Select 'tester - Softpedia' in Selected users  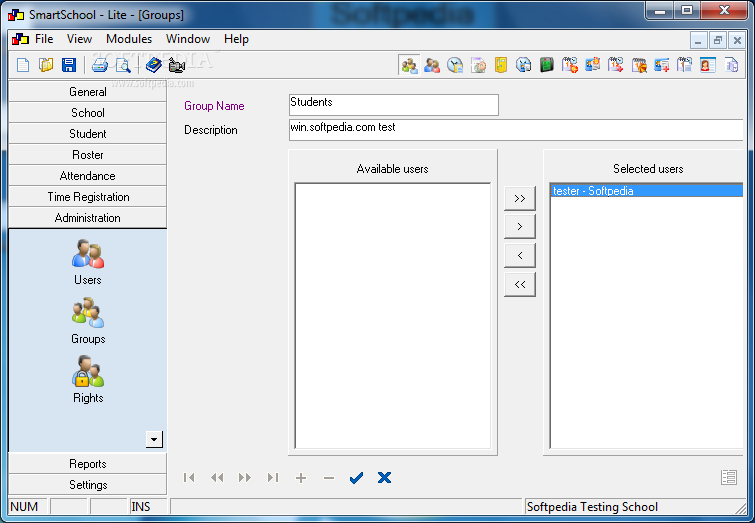646,191
